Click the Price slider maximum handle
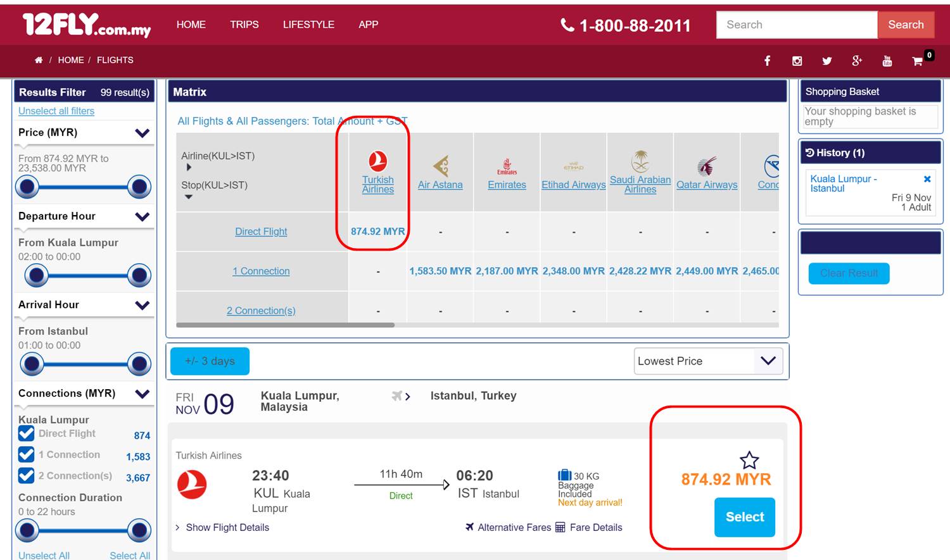Viewport: 950px width, 560px height. click(139, 187)
